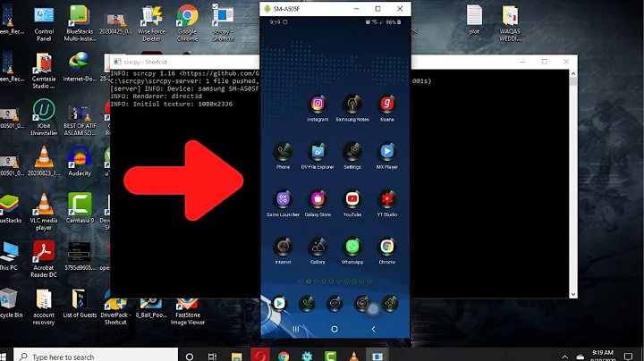Viewport: 644px width, 361px height.
Task: Open Task View on taskbar
Action: [x=212, y=357]
